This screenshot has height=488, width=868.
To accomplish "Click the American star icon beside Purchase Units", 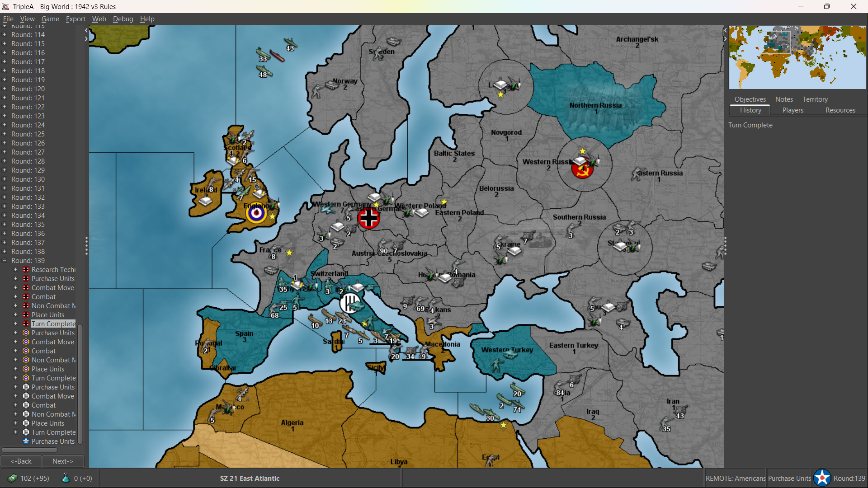I will click(26, 441).
